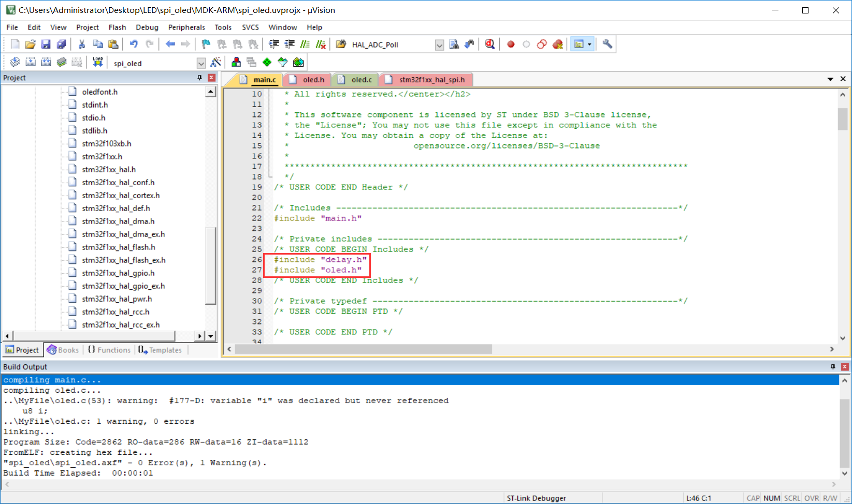Viewport: 852px width, 504px height.
Task: Create a new file from toolbar
Action: click(x=15, y=45)
